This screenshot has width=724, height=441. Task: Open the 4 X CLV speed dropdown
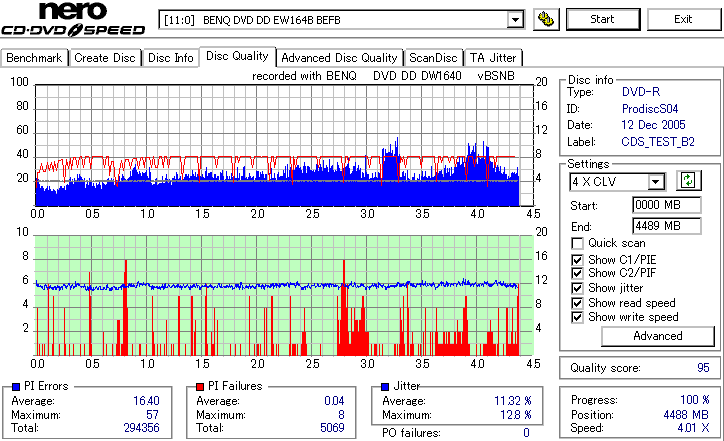[655, 182]
